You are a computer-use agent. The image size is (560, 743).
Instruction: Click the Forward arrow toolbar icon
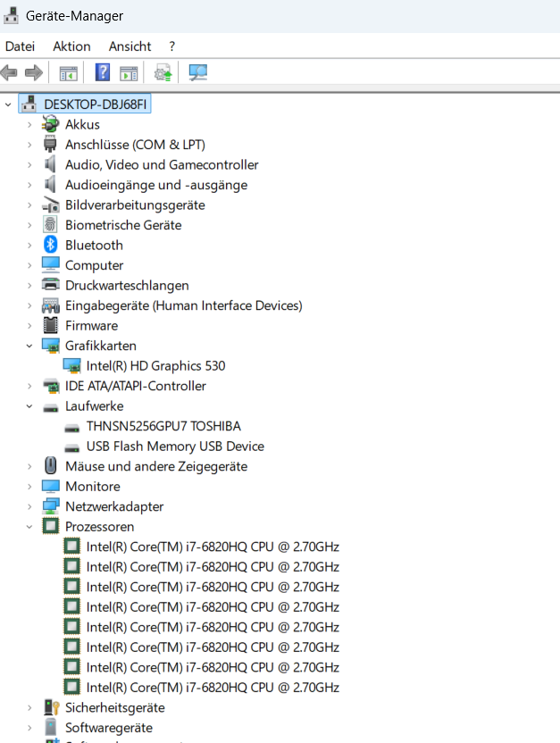click(34, 72)
